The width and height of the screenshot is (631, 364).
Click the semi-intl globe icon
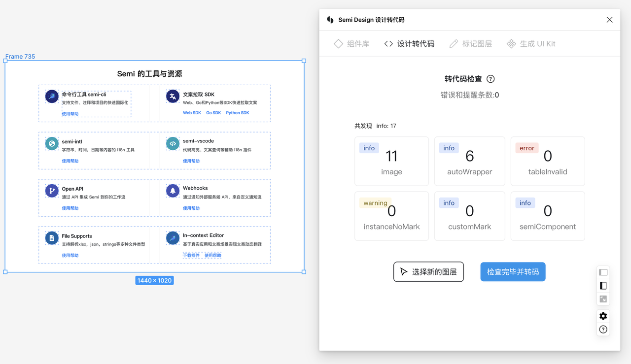pos(52,144)
